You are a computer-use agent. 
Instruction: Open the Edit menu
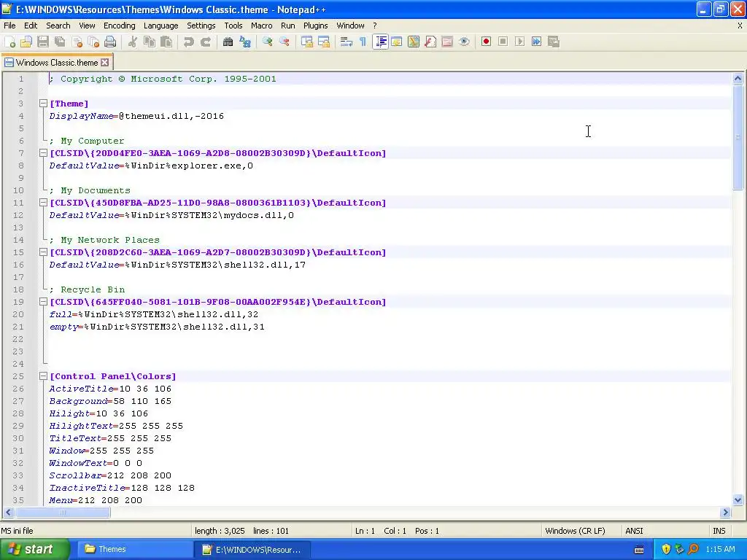pyautogui.click(x=31, y=26)
